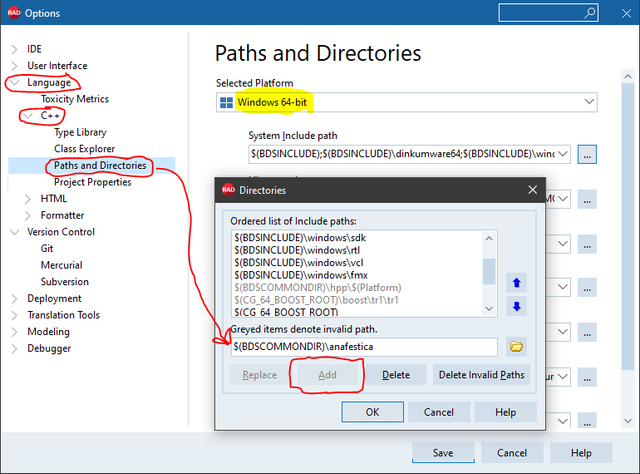Click include paths list scroll up arrow
This screenshot has height=474, width=640.
pos(489,238)
